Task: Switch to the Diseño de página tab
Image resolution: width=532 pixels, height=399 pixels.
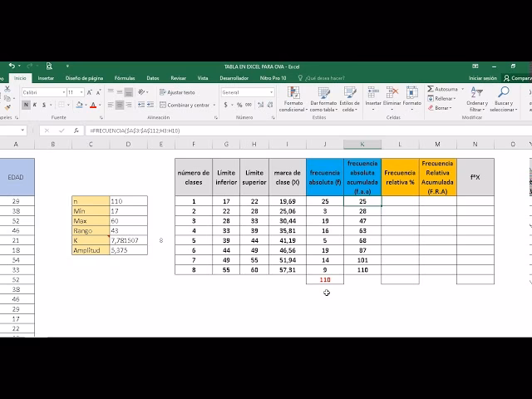Action: [84, 78]
